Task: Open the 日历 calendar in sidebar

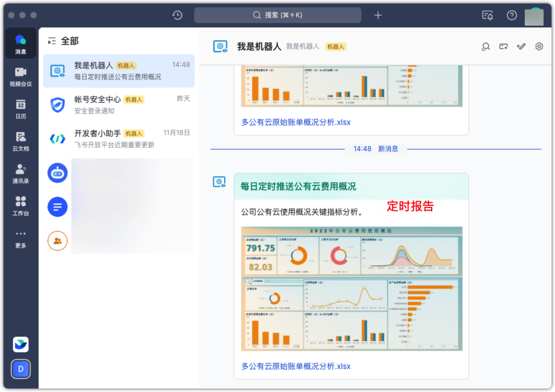Action: click(21, 109)
